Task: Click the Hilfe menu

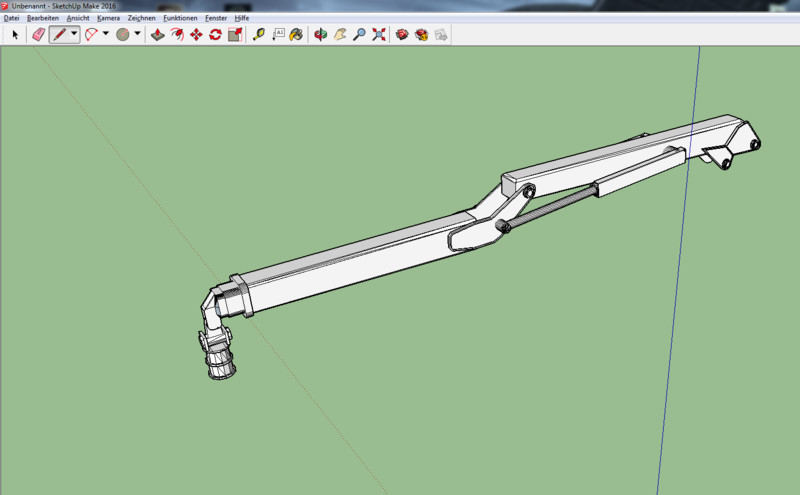Action: (x=242, y=18)
